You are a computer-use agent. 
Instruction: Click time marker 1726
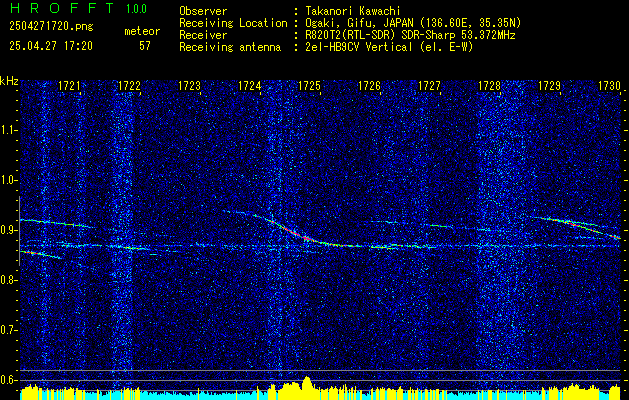(369, 85)
